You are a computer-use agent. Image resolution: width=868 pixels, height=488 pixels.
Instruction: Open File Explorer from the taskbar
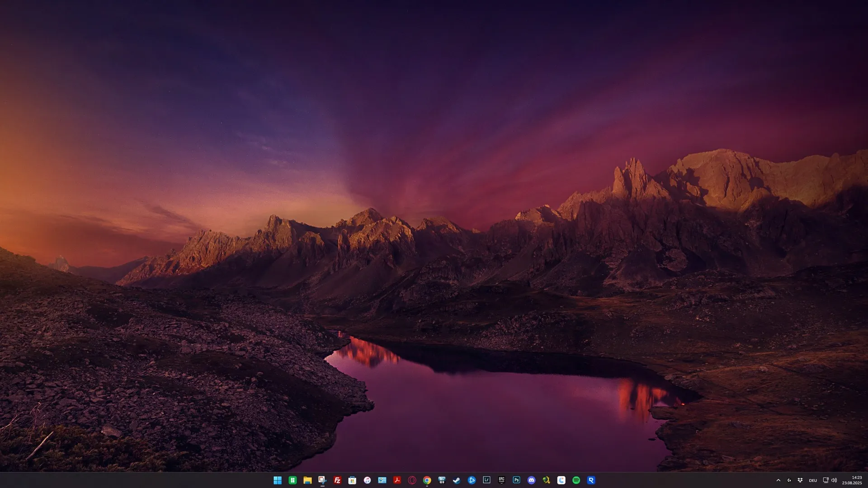pos(307,480)
